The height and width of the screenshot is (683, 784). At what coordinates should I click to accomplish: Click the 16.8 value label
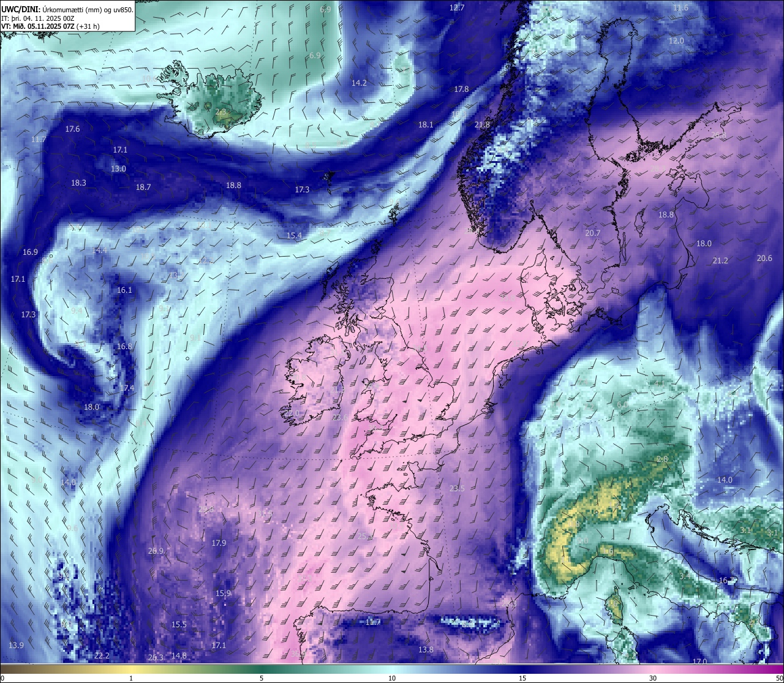point(124,347)
